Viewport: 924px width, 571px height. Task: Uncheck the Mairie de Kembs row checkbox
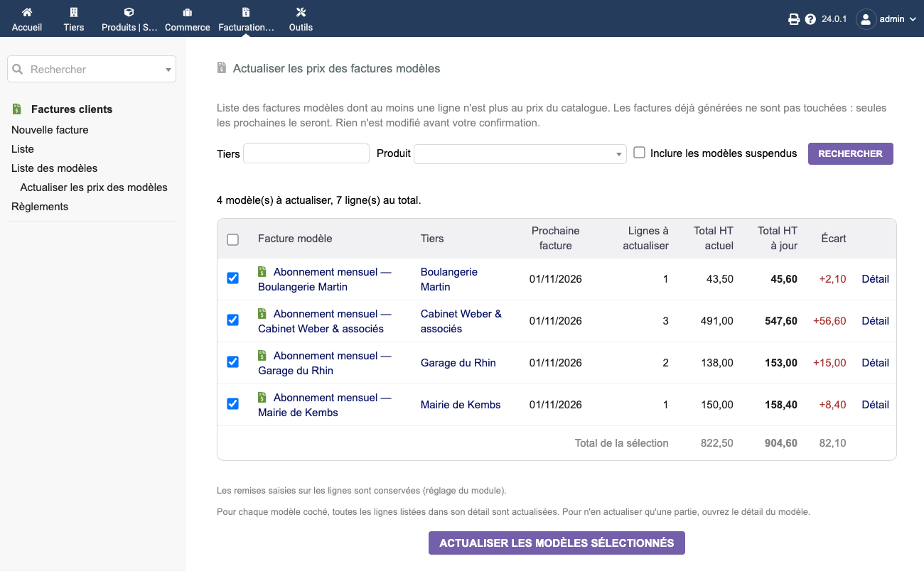tap(232, 404)
